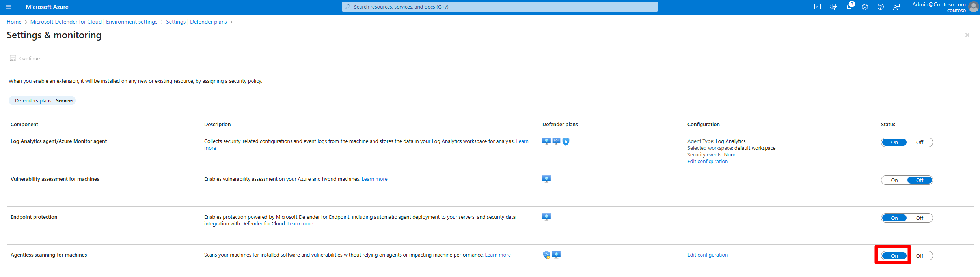The width and height of the screenshot is (980, 277).
Task: Select 'Agentless scanning for machines' row label
Action: click(x=49, y=255)
